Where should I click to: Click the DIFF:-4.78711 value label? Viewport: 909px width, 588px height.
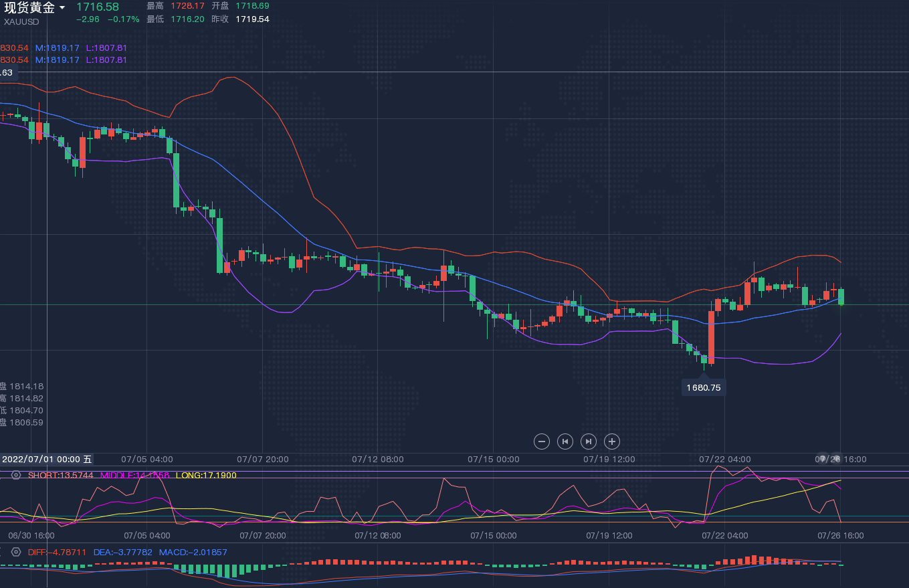(x=57, y=552)
